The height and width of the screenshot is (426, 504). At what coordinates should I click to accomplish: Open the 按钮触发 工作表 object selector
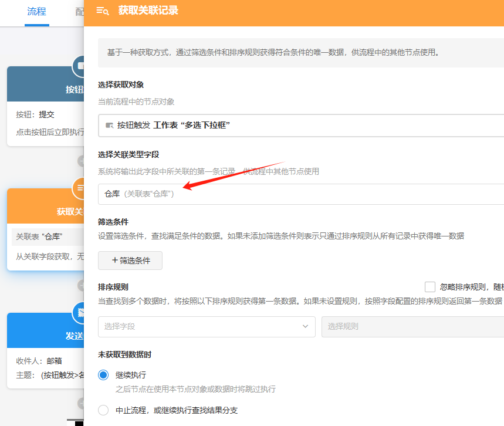pos(300,125)
